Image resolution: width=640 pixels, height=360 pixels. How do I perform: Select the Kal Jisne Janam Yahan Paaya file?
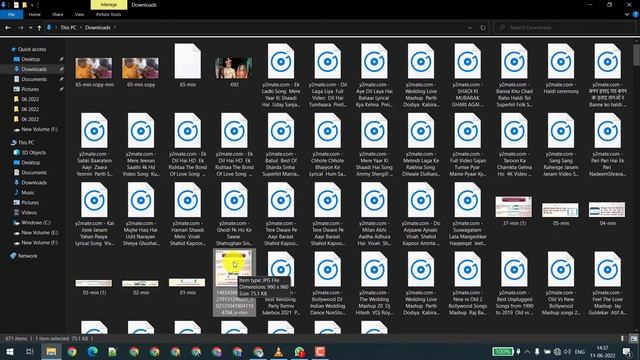(x=94, y=214)
